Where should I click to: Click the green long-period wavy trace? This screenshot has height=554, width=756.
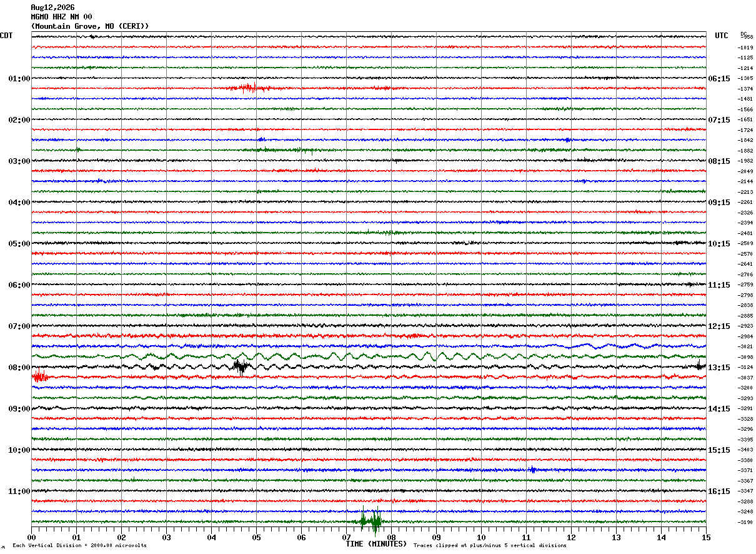pos(369,356)
